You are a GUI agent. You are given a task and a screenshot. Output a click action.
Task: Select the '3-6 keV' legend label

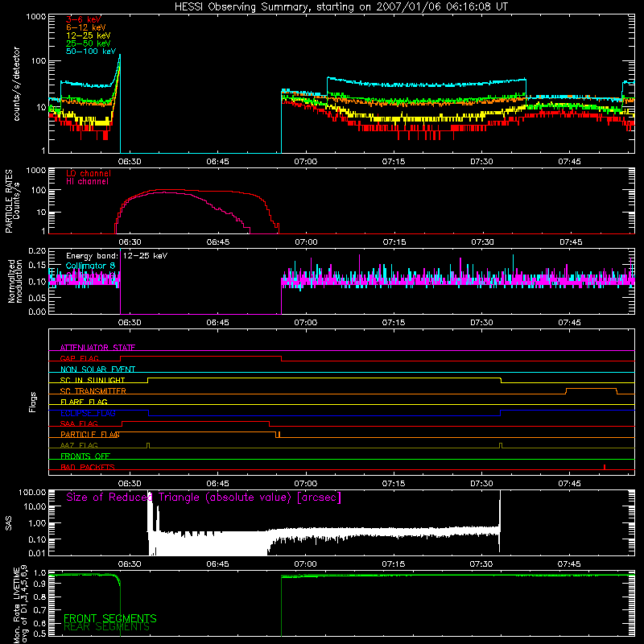83,19
